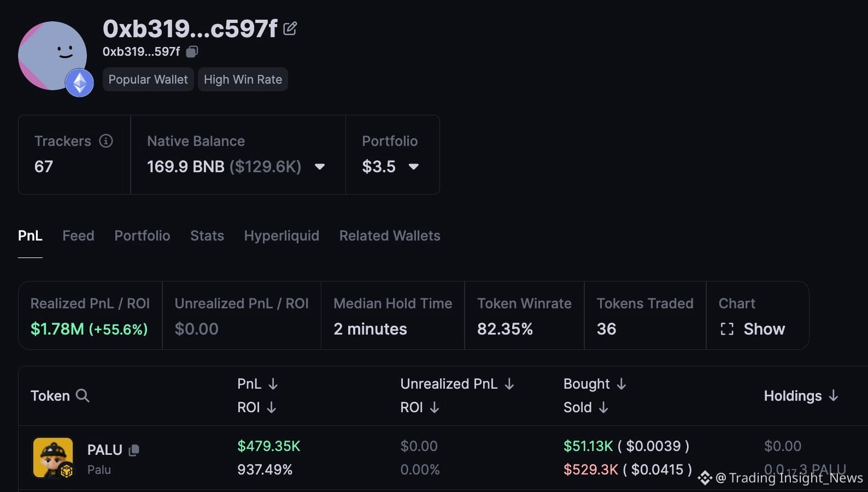Screen dimensions: 868x492
Task: Expand the Native Balance dropdown arrow
Action: pos(320,167)
